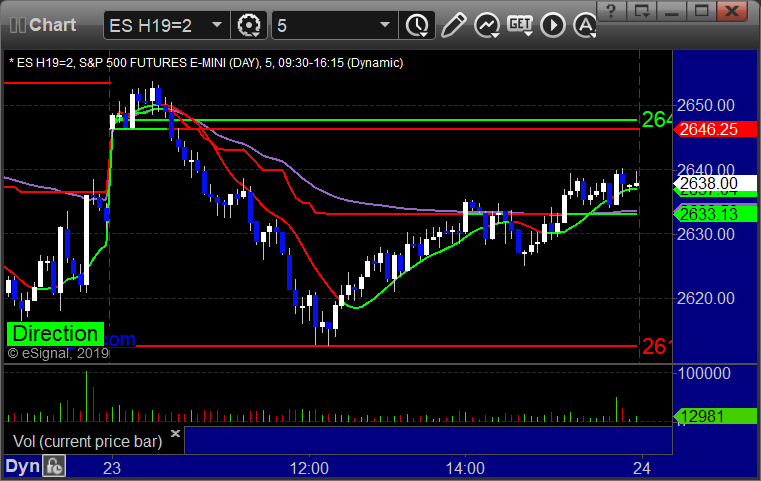Click the clock time template icon
Image resolution: width=761 pixels, height=481 pixels.
[416, 24]
